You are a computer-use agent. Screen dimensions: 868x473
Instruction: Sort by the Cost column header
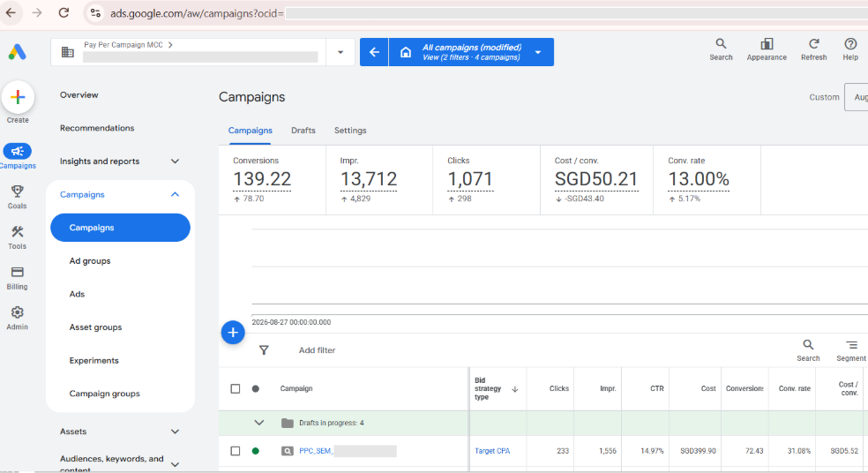(708, 389)
